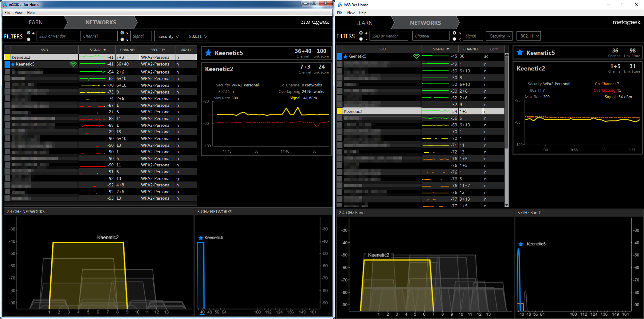The height and width of the screenshot is (319, 644).
Task: Select the plus SSID filter radio in right window
Action: [361, 33]
